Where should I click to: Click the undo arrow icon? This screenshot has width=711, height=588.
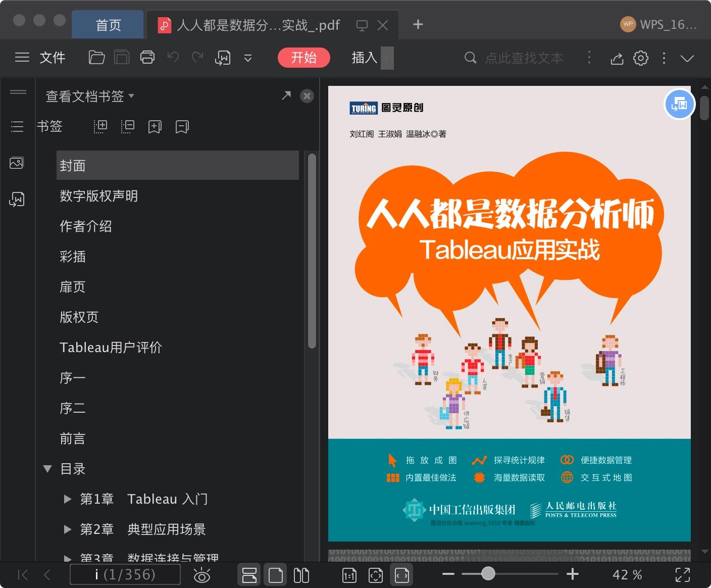pos(173,58)
